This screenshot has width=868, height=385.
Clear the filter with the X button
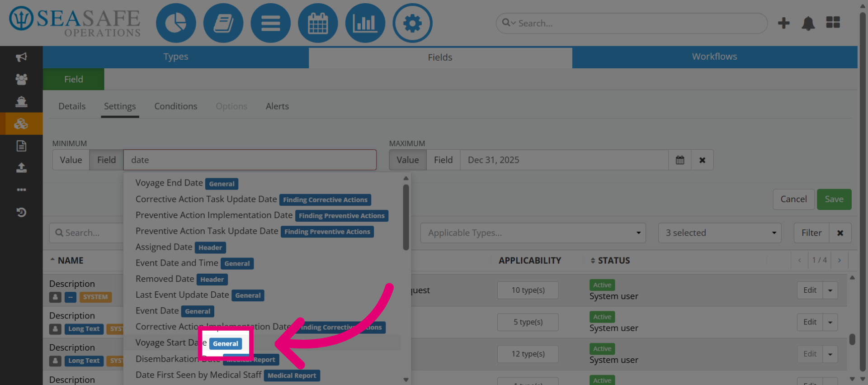840,233
